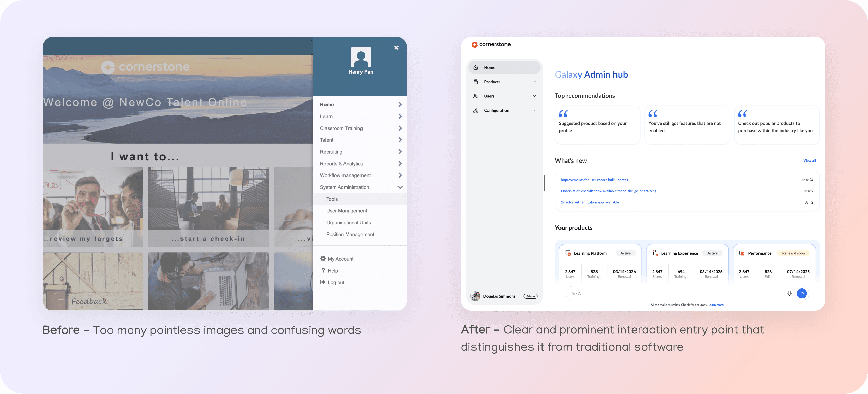Screen dimensions: 868x394
Task: Click the Home house icon in sidebar
Action: pyautogui.click(x=475, y=67)
